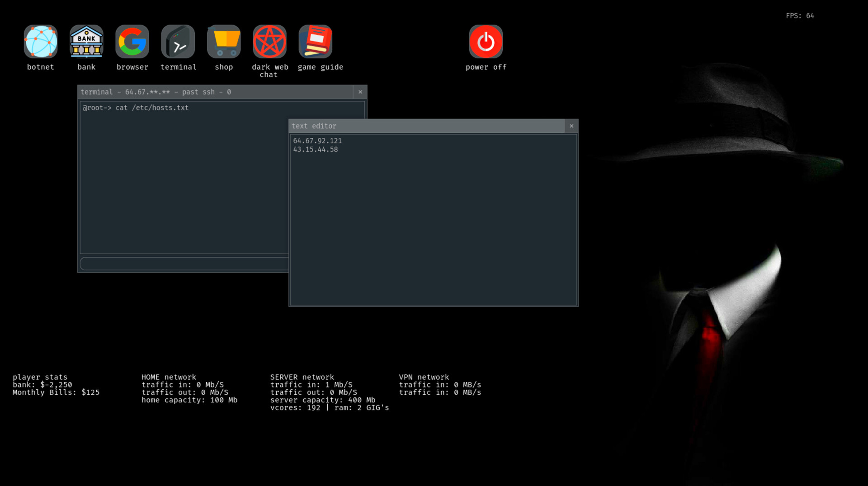Open the dark web chat
The image size is (868, 486).
269,41
